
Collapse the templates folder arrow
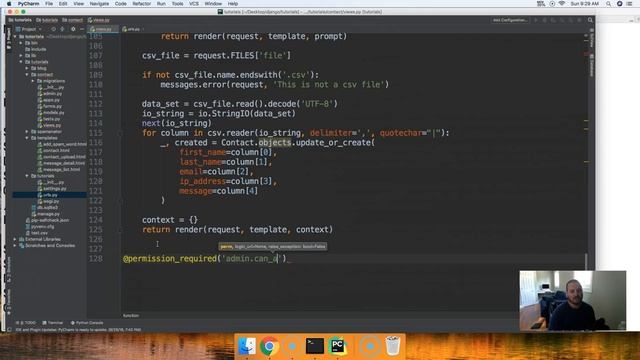pos(27,138)
